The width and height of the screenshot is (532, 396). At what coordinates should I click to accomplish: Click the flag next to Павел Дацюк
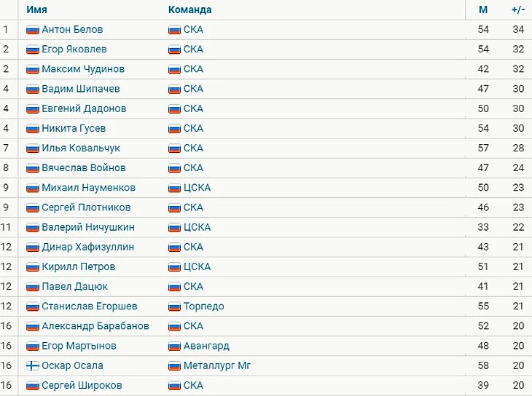(x=33, y=287)
